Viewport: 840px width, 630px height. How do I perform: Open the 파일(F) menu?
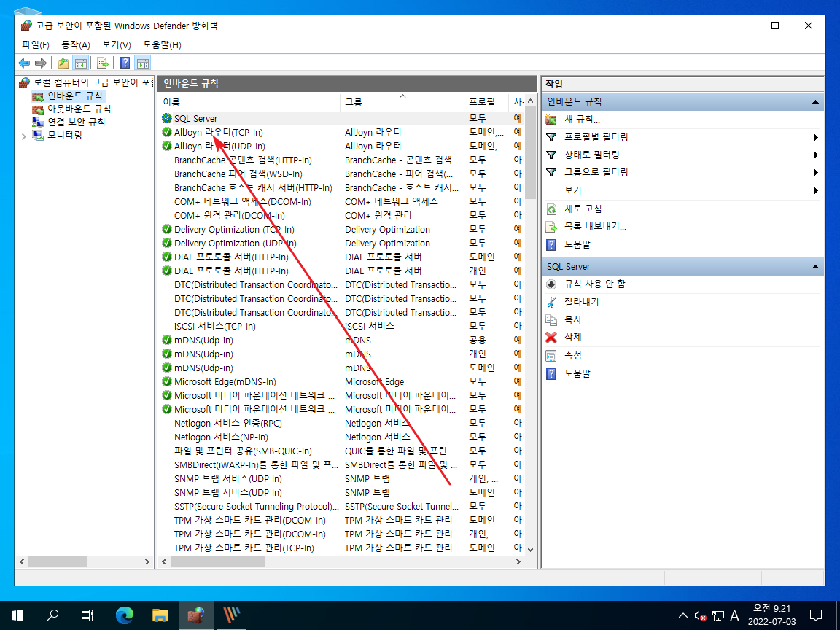[35, 45]
